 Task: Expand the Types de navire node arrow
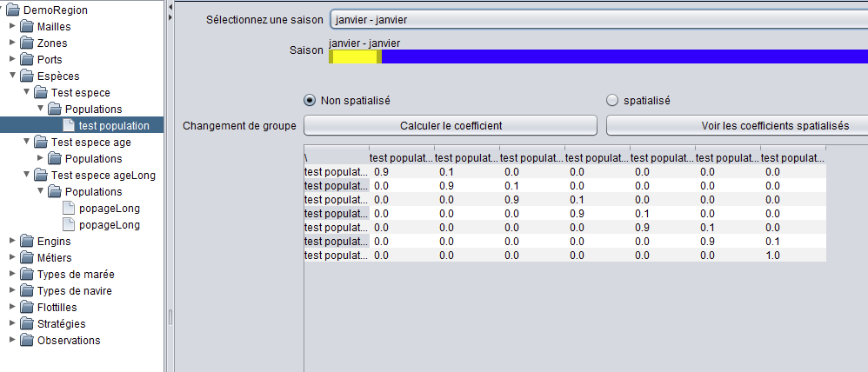coord(13,290)
